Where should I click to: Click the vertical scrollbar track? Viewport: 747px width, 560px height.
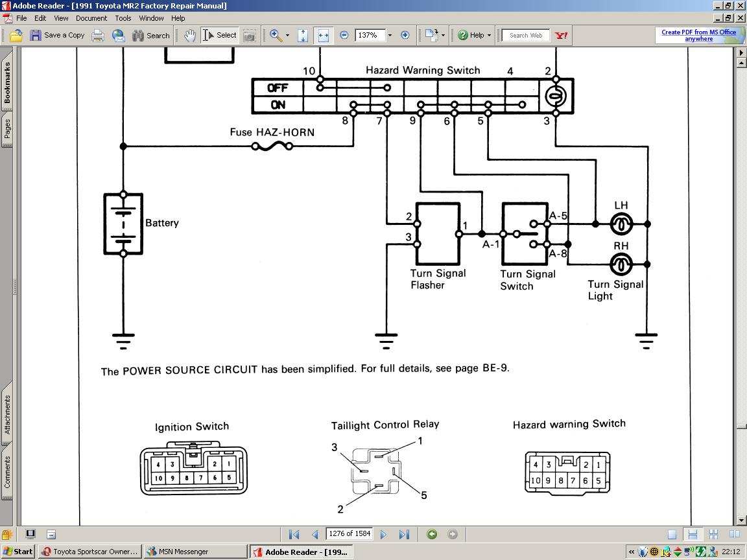click(741, 259)
